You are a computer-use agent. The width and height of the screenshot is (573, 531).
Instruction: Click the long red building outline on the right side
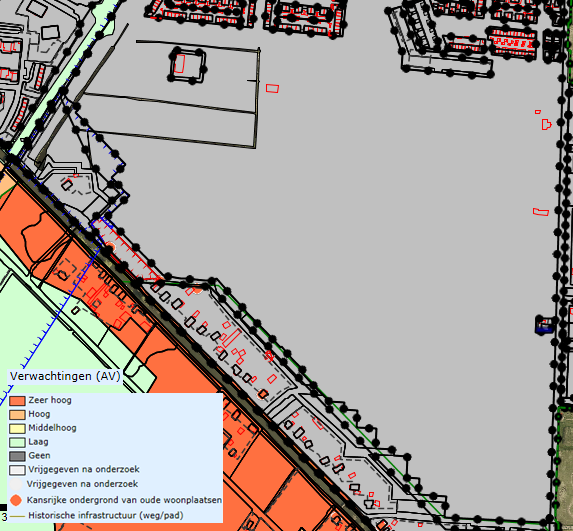[541, 212]
